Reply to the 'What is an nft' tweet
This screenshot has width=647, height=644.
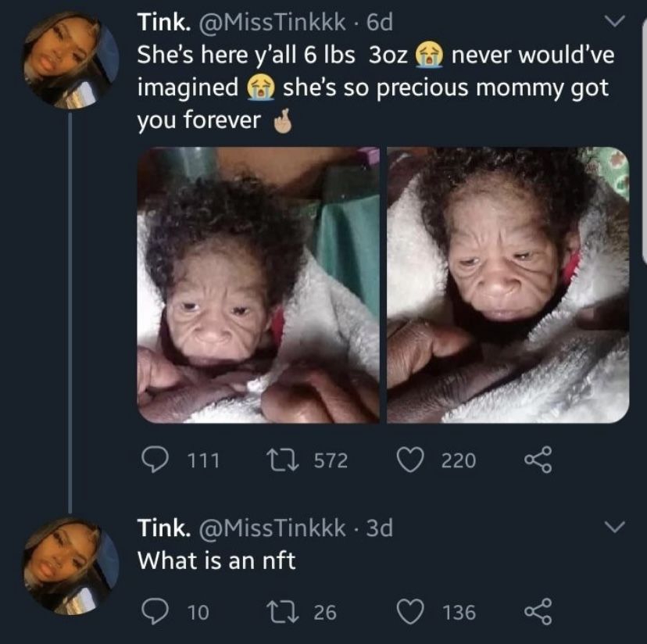[155, 611]
